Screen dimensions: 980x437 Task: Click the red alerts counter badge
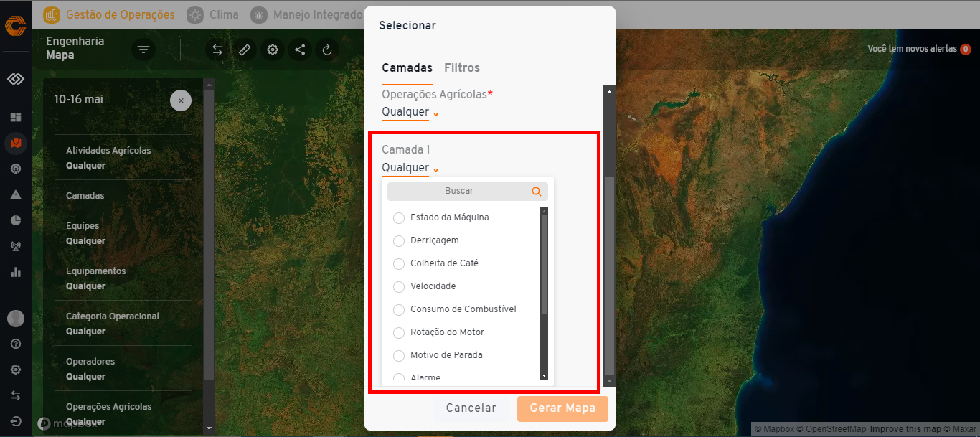click(966, 49)
